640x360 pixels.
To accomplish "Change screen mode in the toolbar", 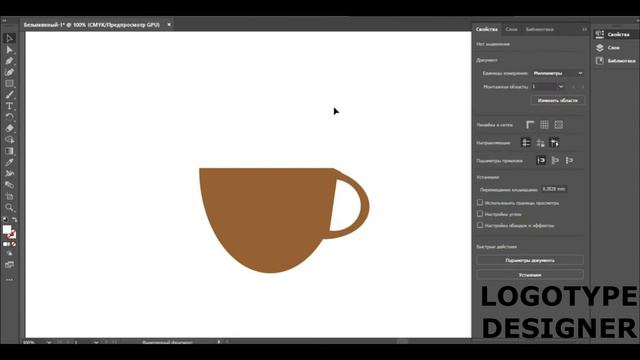I will pyautogui.click(x=9, y=265).
